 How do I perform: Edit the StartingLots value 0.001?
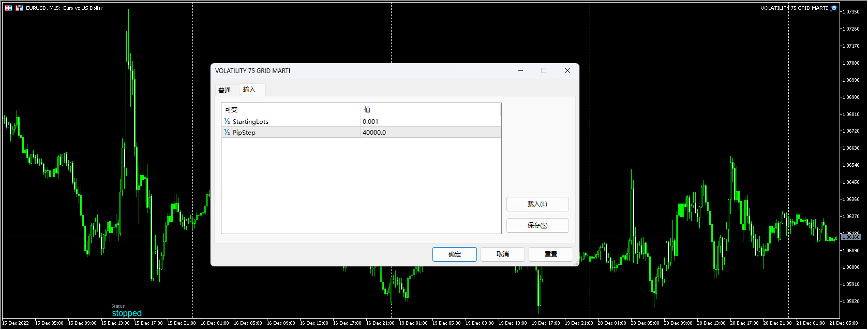tap(431, 121)
